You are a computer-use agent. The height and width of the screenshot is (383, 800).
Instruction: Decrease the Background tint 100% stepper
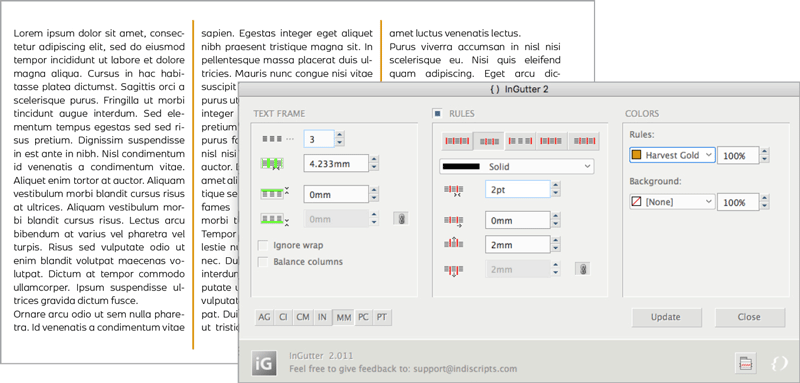[x=764, y=206]
